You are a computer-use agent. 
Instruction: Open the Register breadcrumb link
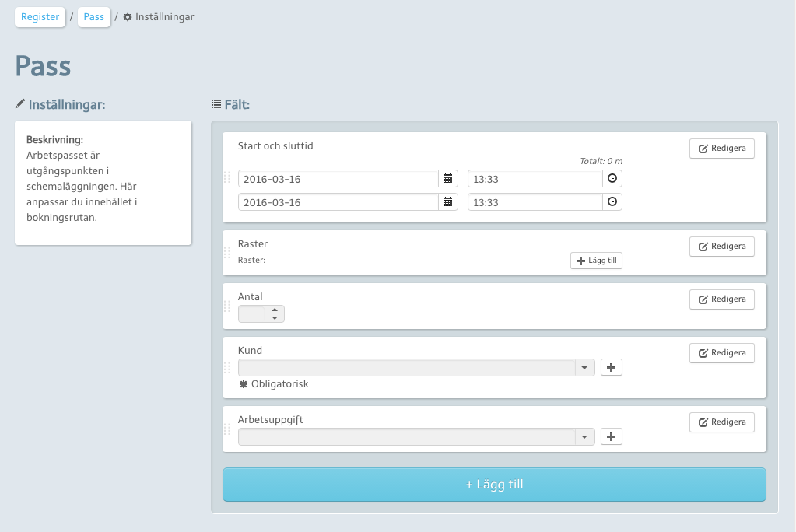40,17
